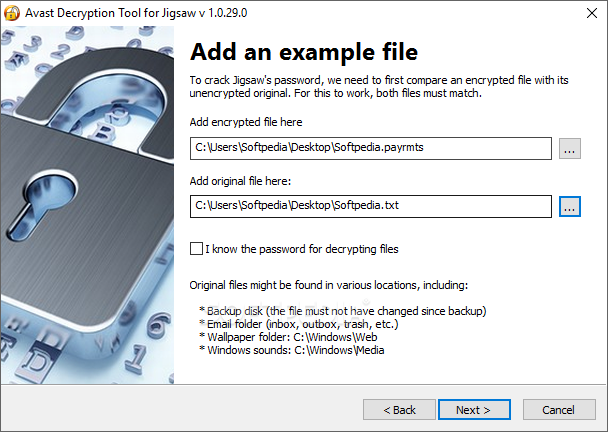608x432 pixels.
Task: Click the 'To crack Jigsaw's password' description
Action: (379, 86)
